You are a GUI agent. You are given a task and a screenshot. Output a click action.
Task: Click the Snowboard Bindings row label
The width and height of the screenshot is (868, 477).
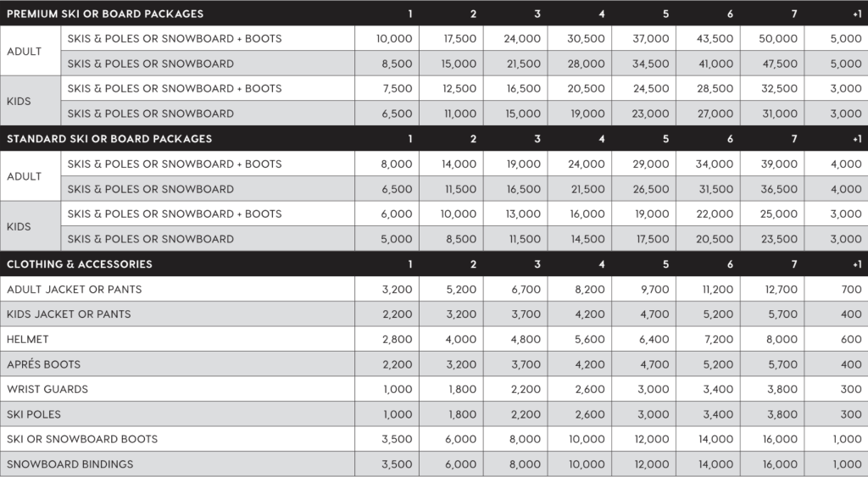click(x=70, y=464)
